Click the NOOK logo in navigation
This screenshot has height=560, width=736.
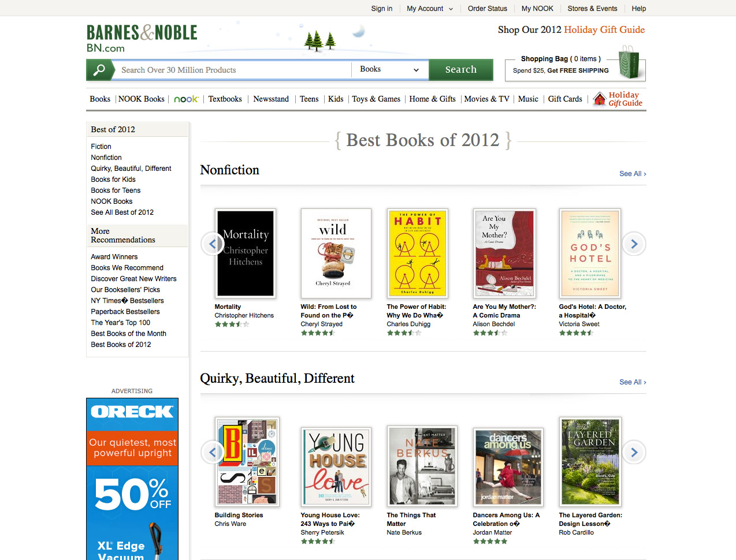186,99
